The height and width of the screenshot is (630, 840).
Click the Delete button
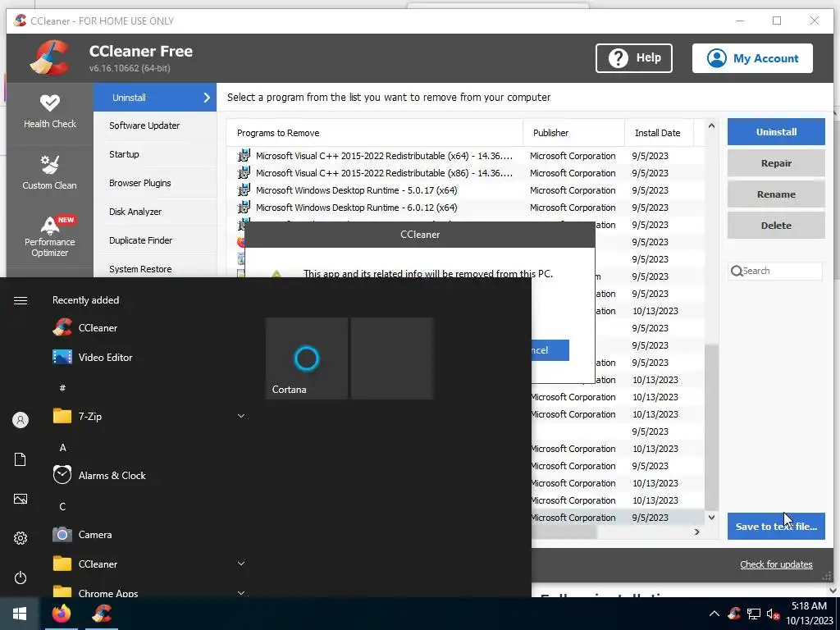pyautogui.click(x=776, y=226)
